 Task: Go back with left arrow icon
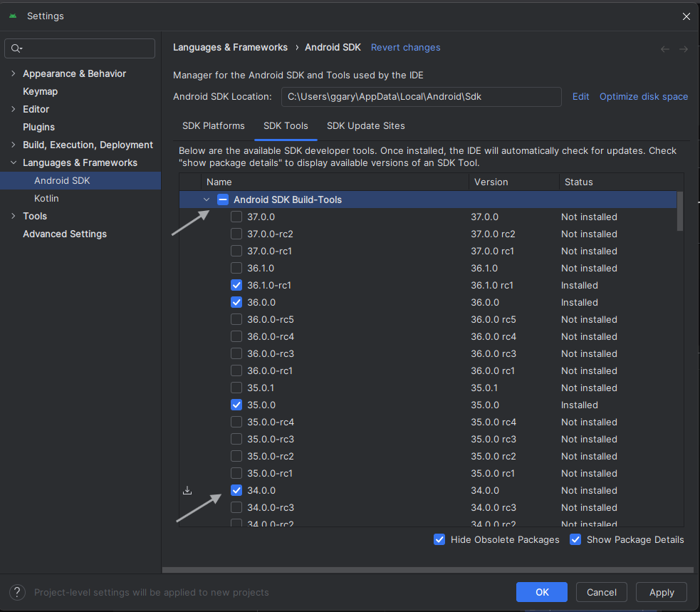664,49
